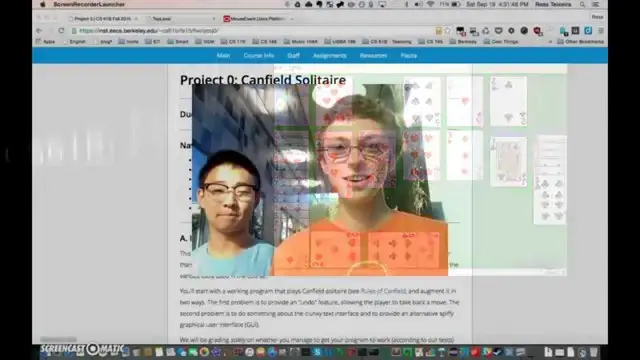
Task: Open Assignments in course navbar
Action: [x=329, y=56]
